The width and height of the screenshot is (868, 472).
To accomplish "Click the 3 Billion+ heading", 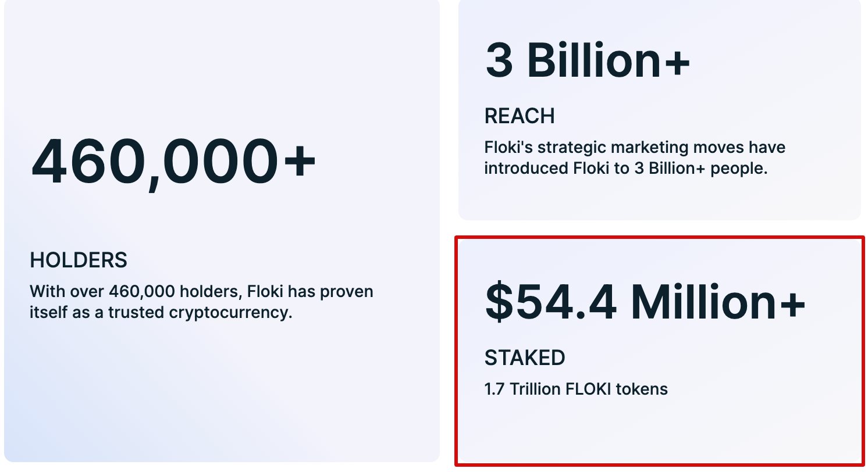I will click(588, 60).
